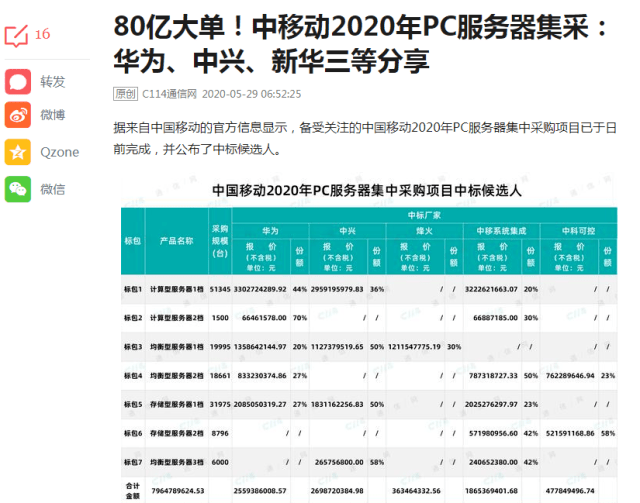This screenshot has width=640, height=503.
Task: Click the first paragraph beginning 据来自中国移动
Action: [x=364, y=138]
